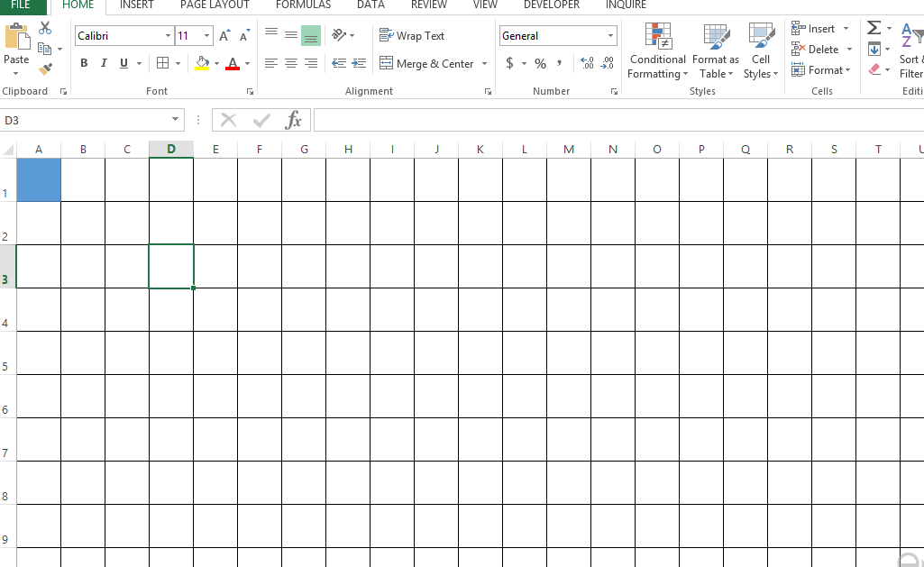Click the Fill down-arrow icon
The image size is (924, 567).
point(874,49)
